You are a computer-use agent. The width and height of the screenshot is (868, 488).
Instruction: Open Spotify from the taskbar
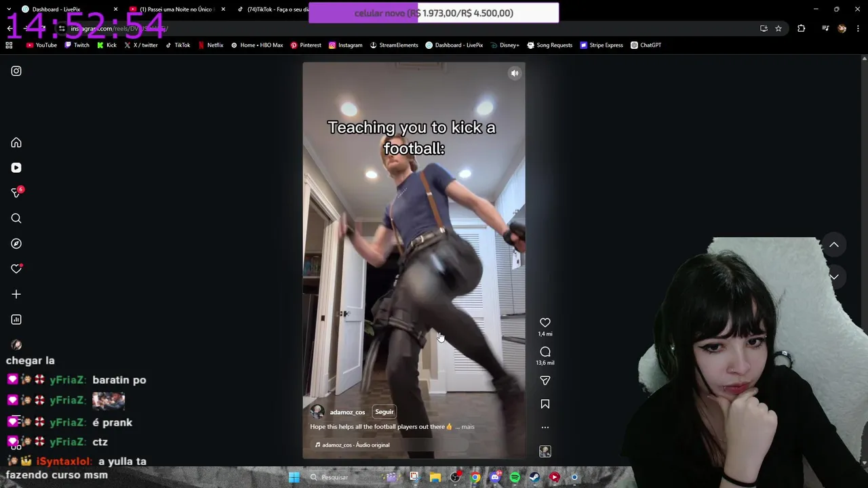515,477
